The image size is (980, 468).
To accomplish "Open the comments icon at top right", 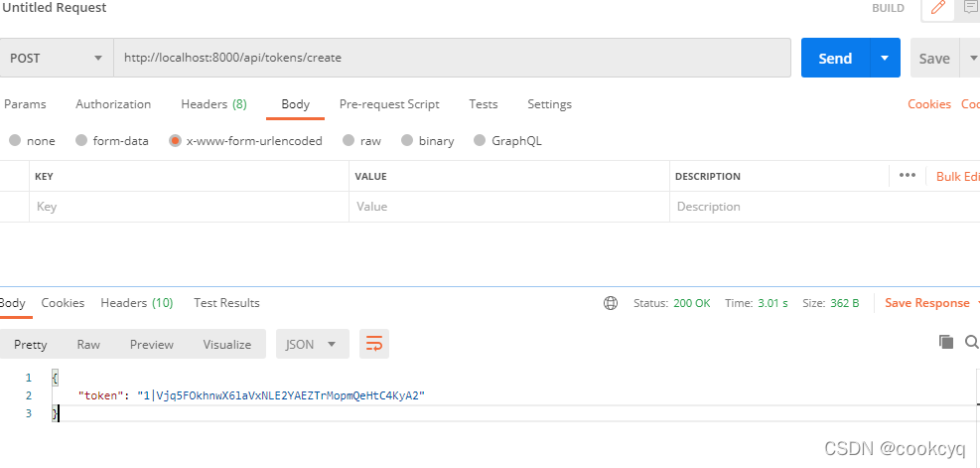I will (971, 8).
